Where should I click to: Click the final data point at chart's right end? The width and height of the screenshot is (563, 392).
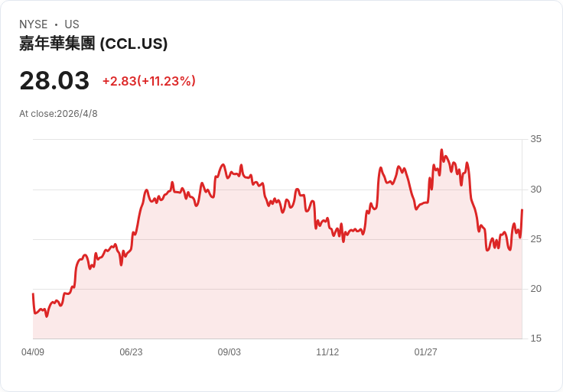pyautogui.click(x=522, y=209)
